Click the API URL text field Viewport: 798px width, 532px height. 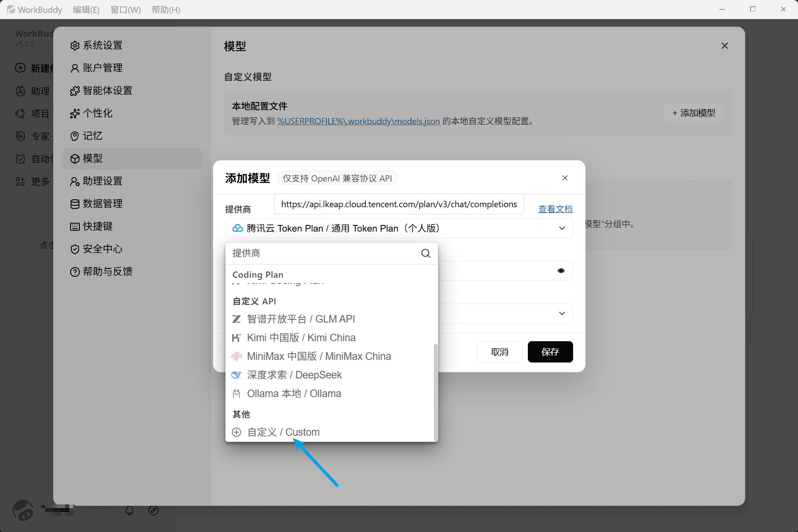(x=399, y=204)
